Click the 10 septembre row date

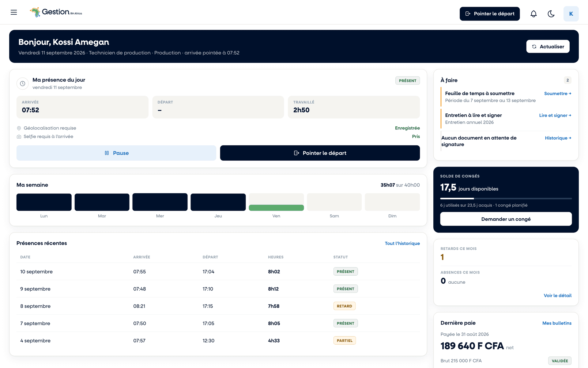(x=36, y=272)
